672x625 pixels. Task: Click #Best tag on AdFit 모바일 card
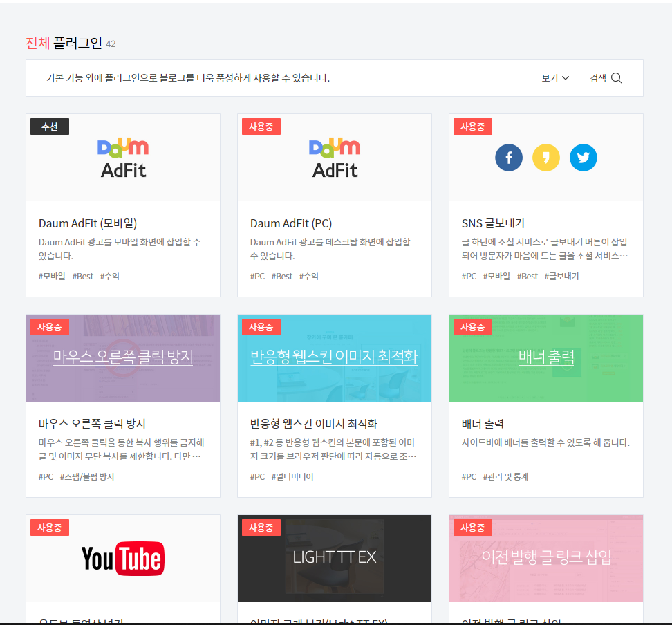[x=83, y=277]
